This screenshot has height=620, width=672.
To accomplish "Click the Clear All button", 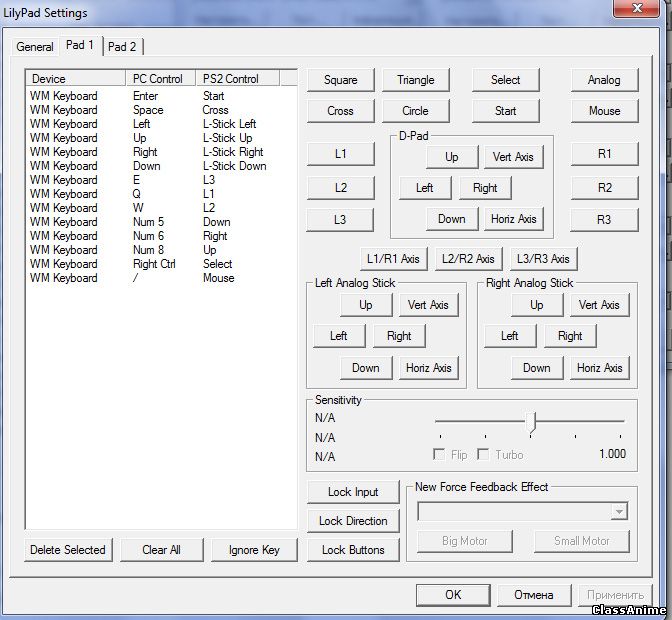I will click(x=161, y=550).
